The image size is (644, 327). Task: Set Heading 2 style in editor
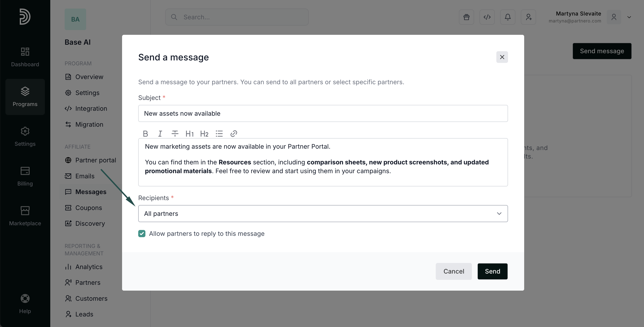pos(204,134)
